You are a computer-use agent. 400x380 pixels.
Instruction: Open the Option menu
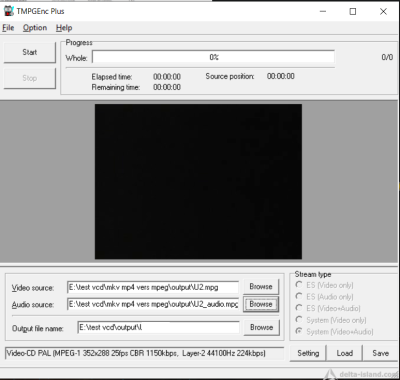(35, 28)
